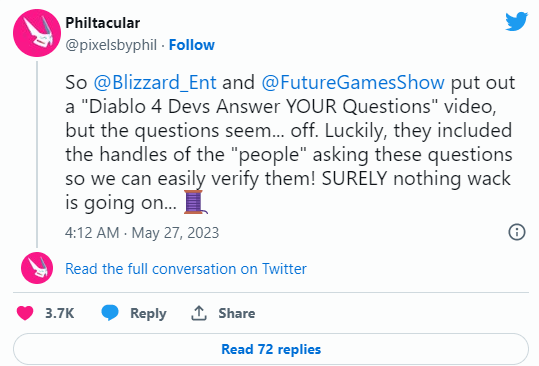Click the Twitter bird logo

(x=516, y=21)
